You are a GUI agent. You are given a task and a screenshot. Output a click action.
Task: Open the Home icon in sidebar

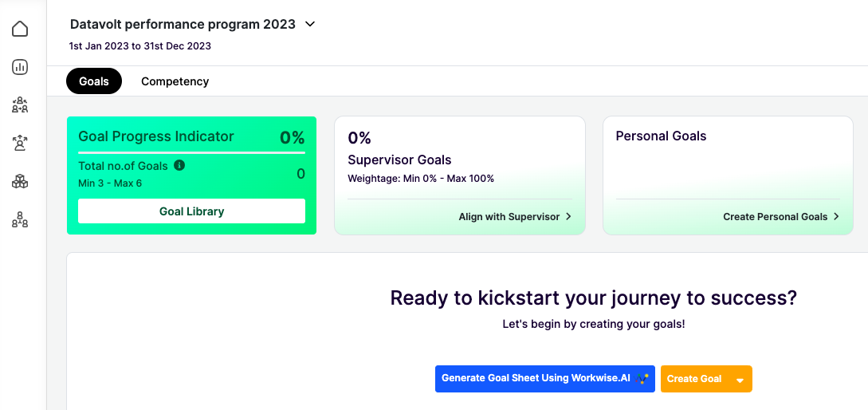(20, 29)
